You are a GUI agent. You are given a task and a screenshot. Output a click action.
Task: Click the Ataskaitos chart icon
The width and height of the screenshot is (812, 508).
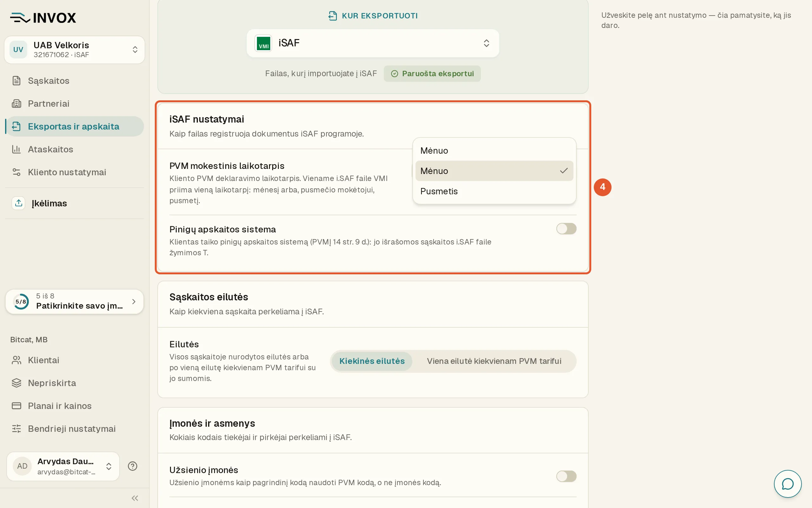point(16,149)
